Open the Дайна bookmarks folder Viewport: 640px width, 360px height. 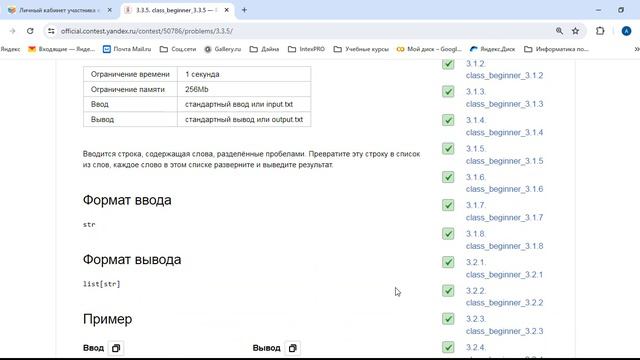tap(264, 49)
